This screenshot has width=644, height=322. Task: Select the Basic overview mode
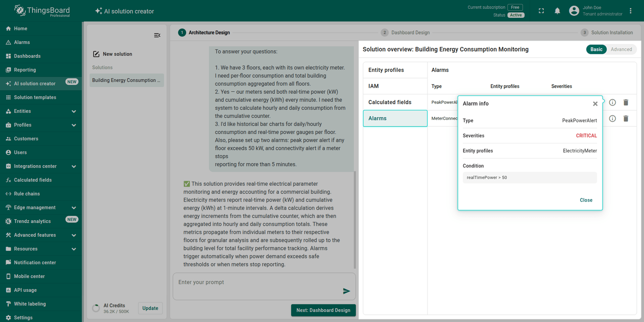596,49
